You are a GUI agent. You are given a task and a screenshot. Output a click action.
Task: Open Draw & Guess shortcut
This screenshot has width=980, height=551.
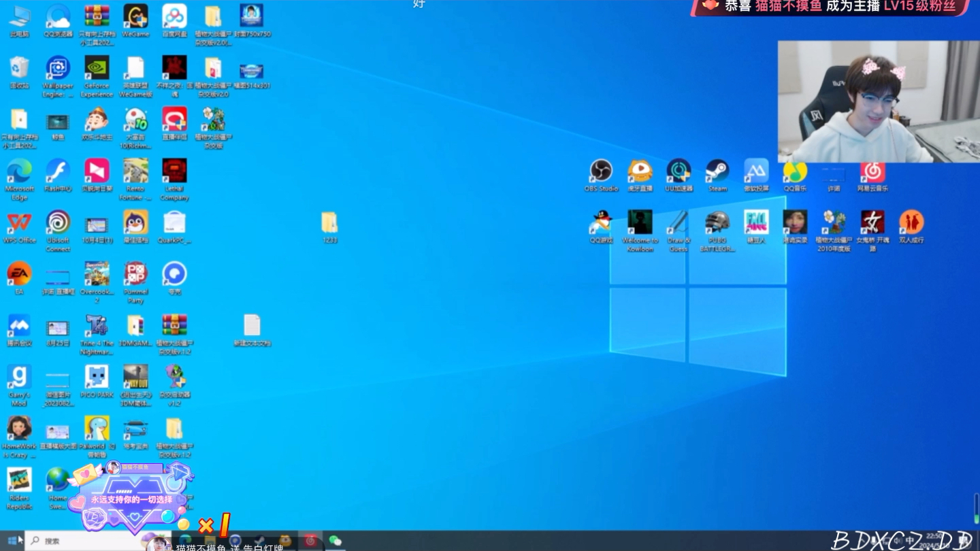(x=679, y=232)
